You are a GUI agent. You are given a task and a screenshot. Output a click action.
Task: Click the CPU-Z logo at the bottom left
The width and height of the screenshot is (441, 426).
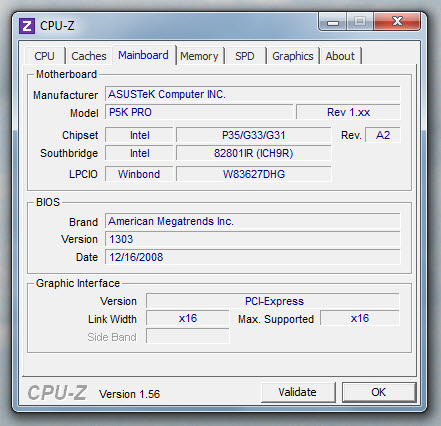click(57, 393)
